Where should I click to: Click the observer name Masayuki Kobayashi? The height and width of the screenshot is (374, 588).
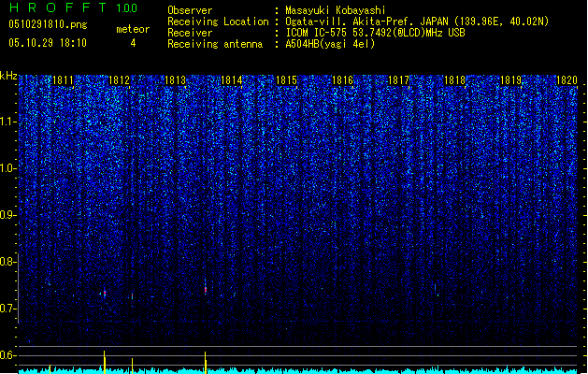click(335, 10)
